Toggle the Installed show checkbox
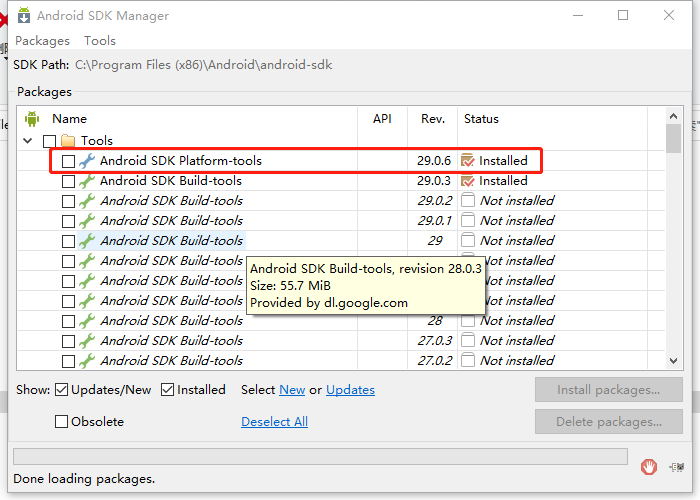 click(167, 390)
